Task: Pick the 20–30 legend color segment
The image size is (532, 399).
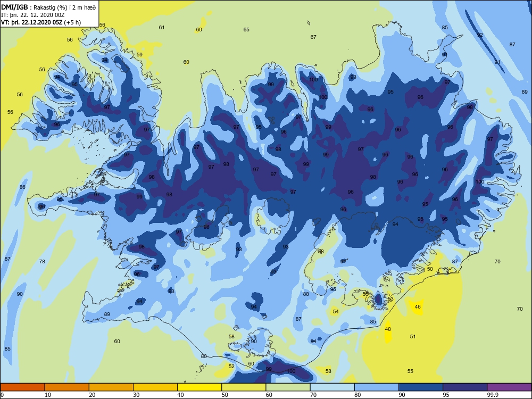Action: [x=111, y=387]
